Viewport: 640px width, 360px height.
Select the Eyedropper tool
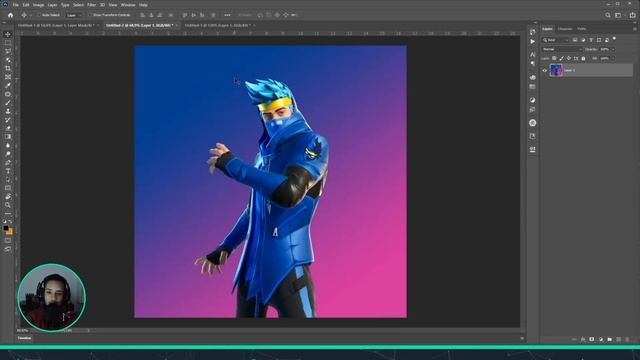click(x=8, y=86)
